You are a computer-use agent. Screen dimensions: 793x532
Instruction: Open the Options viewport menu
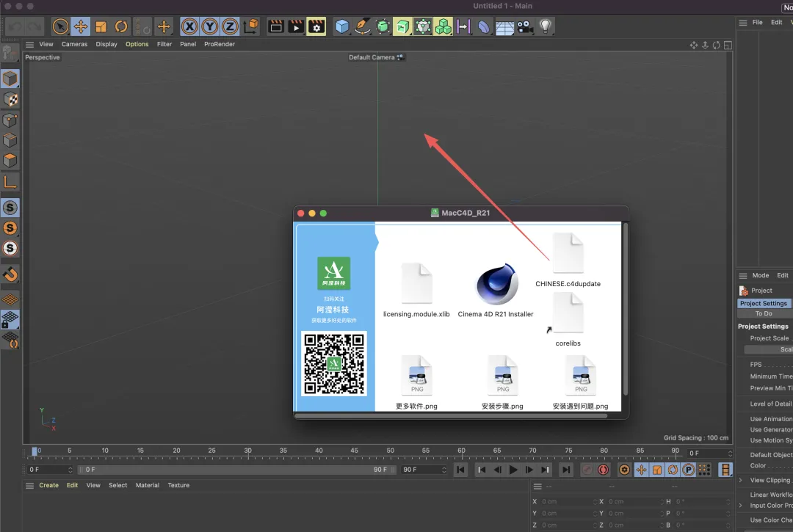pos(137,45)
